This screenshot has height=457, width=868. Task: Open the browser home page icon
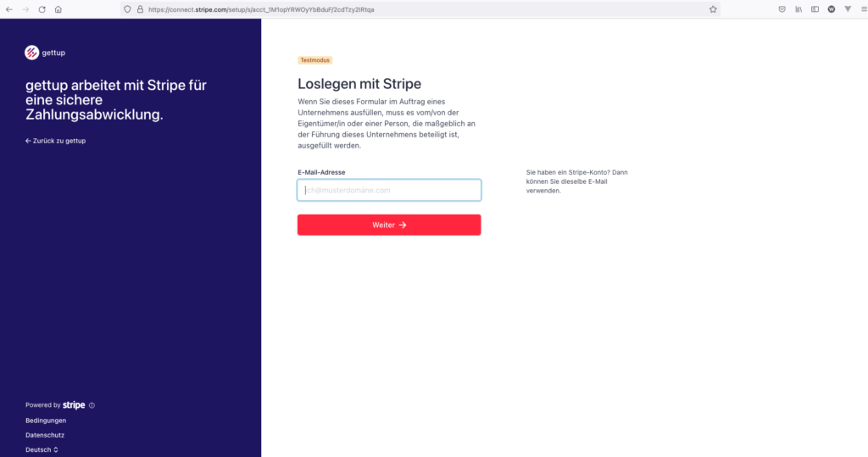[58, 9]
